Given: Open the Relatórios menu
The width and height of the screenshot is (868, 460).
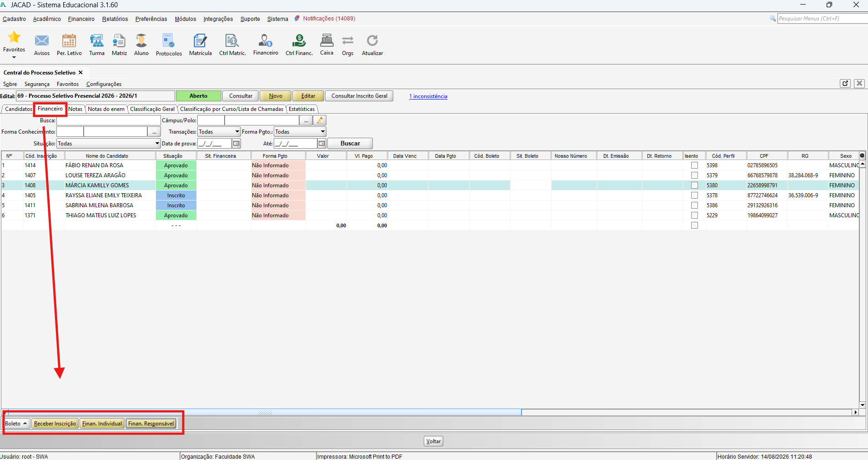Looking at the screenshot, I should pyautogui.click(x=115, y=19).
